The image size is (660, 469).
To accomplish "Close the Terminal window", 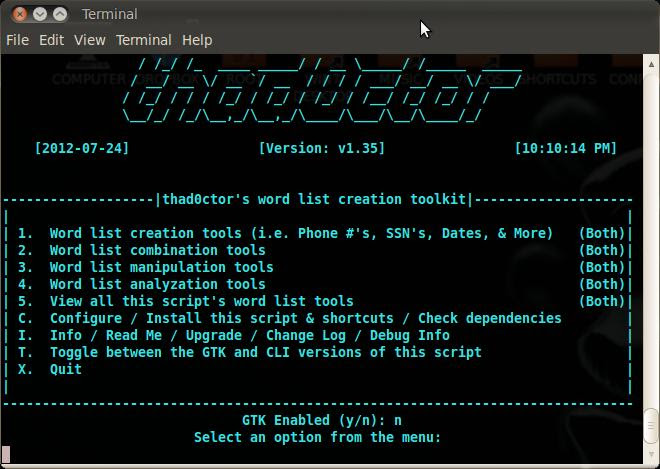I will (19, 14).
